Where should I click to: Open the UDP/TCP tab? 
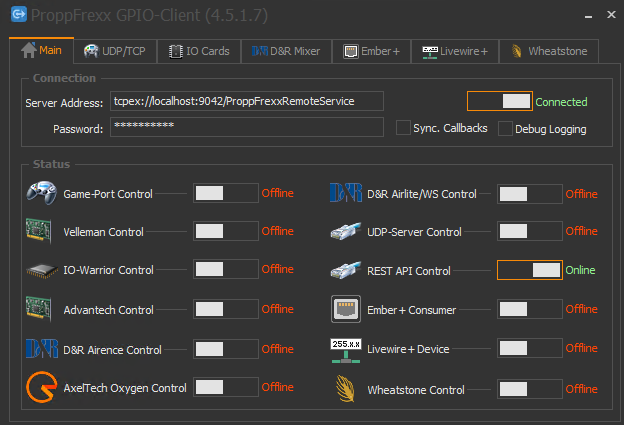coord(113,51)
